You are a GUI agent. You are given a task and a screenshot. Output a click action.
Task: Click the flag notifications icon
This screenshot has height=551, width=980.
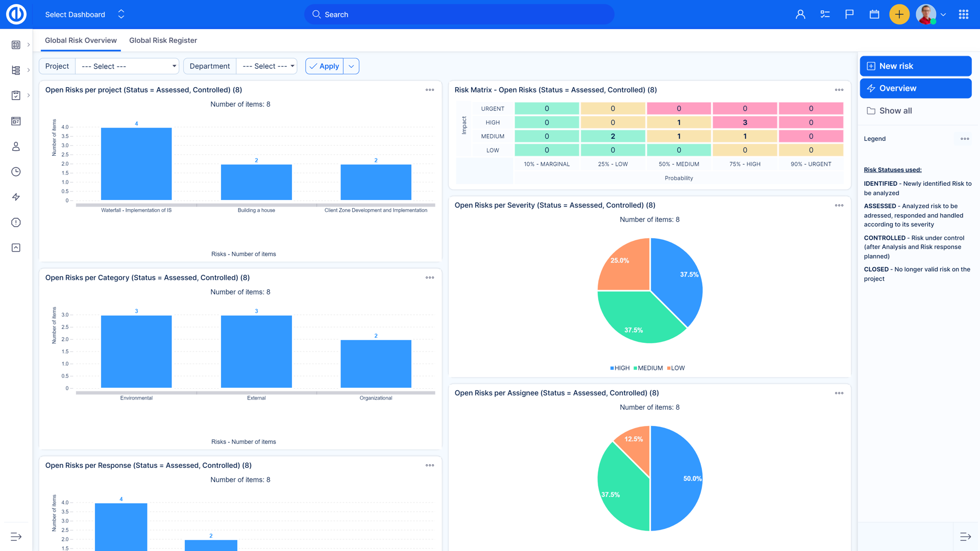[849, 14]
